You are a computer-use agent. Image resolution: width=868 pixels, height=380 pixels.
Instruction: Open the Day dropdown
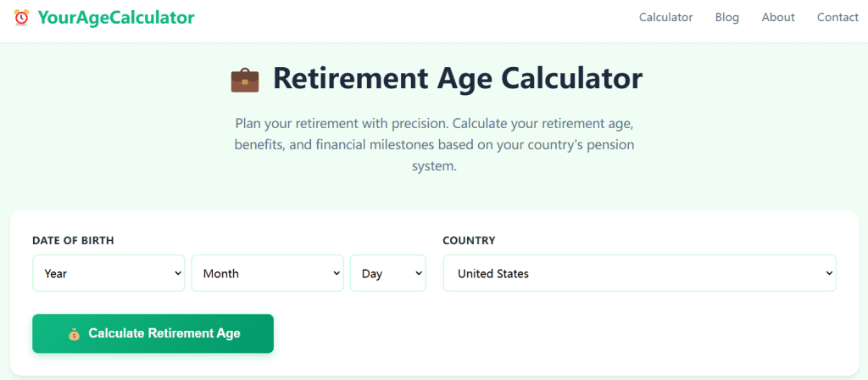(381, 273)
